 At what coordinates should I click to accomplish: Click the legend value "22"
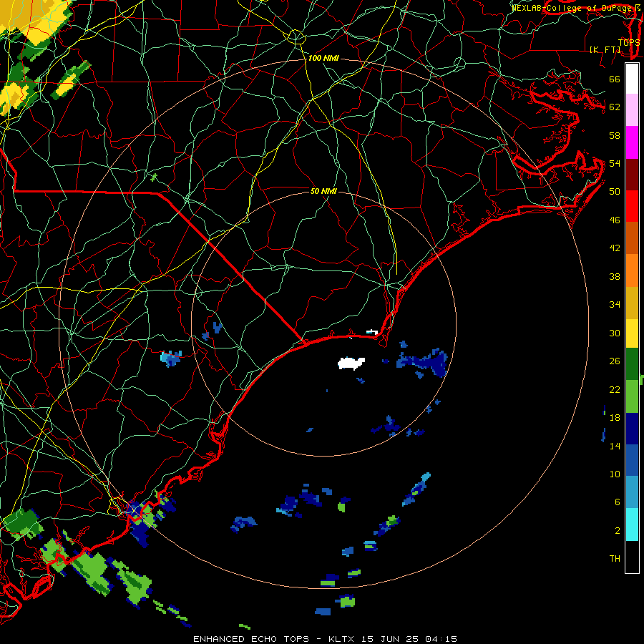615,389
